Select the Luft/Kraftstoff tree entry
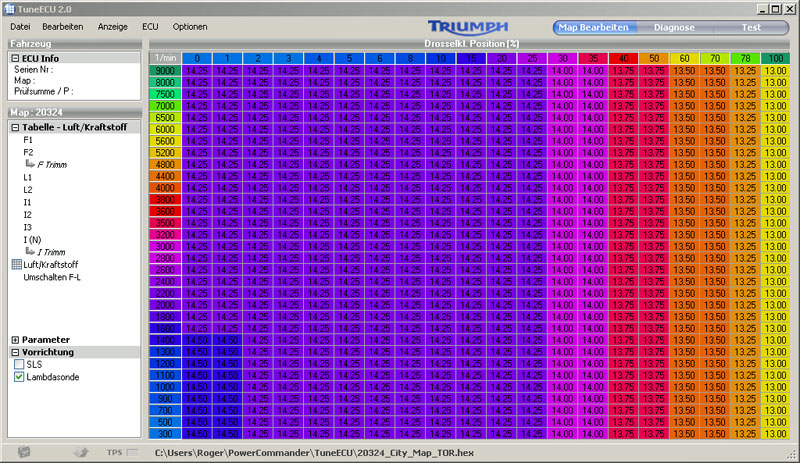The width and height of the screenshot is (800, 463). tap(51, 264)
